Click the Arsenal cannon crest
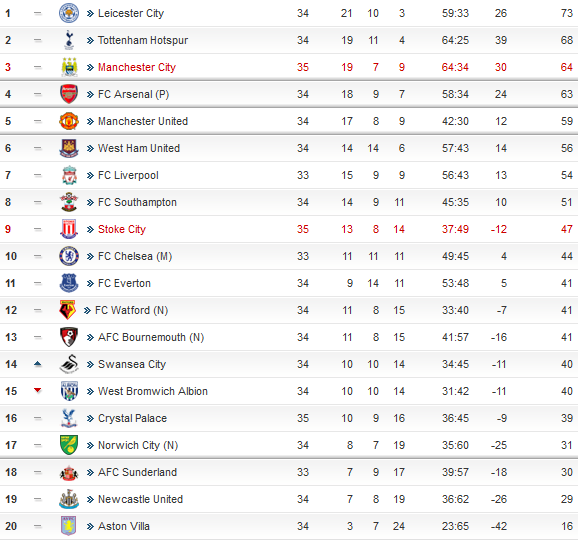Image resolution: width=578 pixels, height=542 pixels. pos(69,94)
